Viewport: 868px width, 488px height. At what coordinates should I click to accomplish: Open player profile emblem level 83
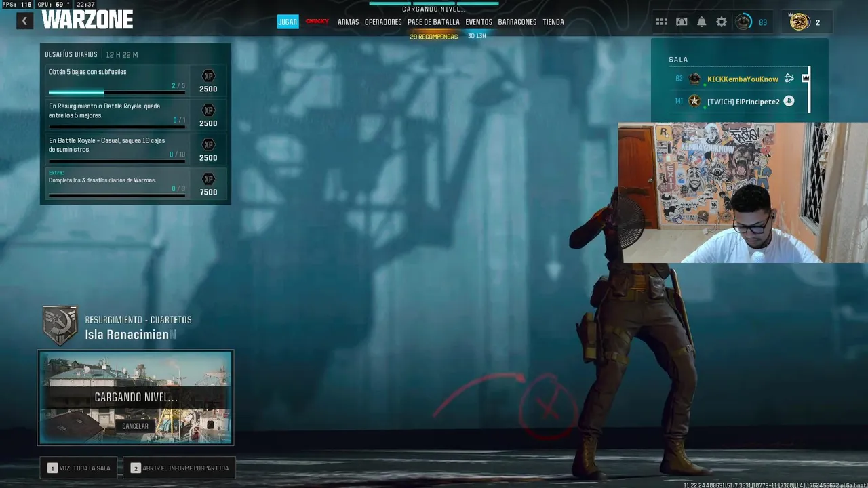coord(744,22)
